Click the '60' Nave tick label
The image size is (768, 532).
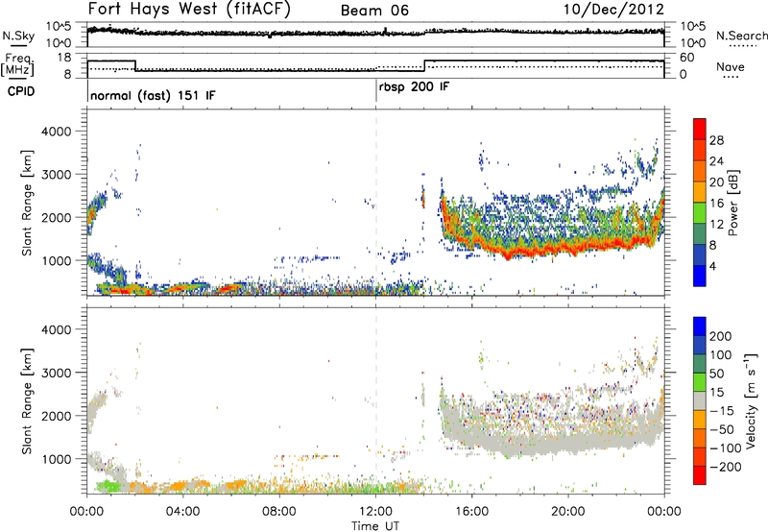coord(686,58)
